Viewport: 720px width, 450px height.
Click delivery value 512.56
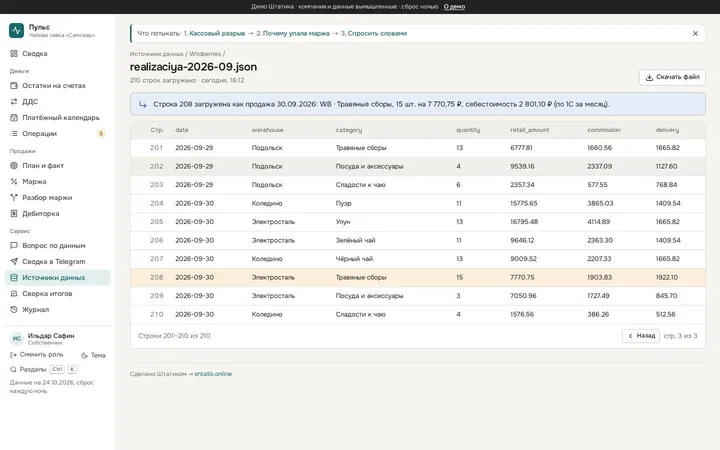point(665,315)
